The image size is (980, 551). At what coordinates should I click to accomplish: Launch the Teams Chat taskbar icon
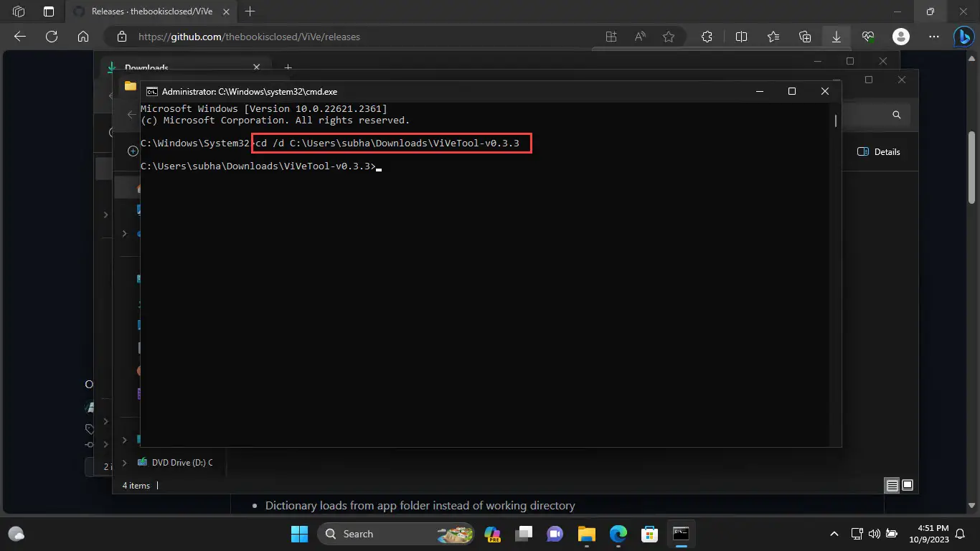pos(555,534)
